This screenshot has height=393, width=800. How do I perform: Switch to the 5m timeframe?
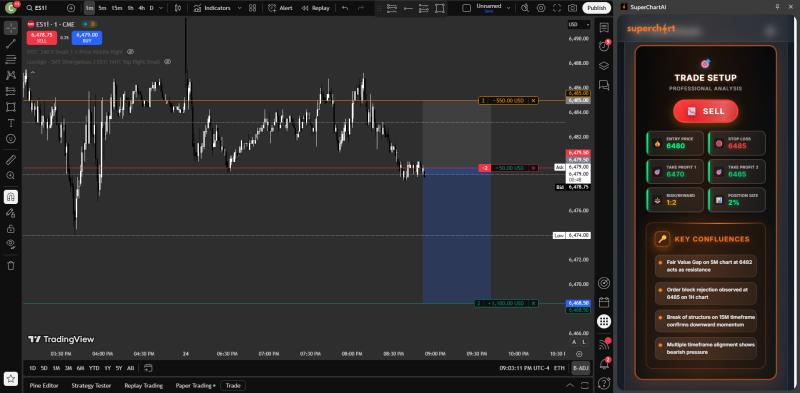103,8
